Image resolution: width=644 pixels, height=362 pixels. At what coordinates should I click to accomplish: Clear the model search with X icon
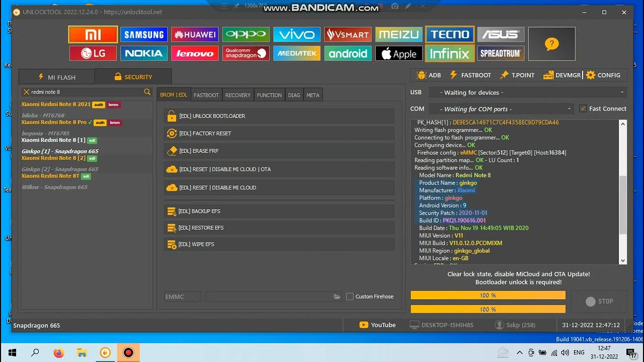(x=26, y=92)
